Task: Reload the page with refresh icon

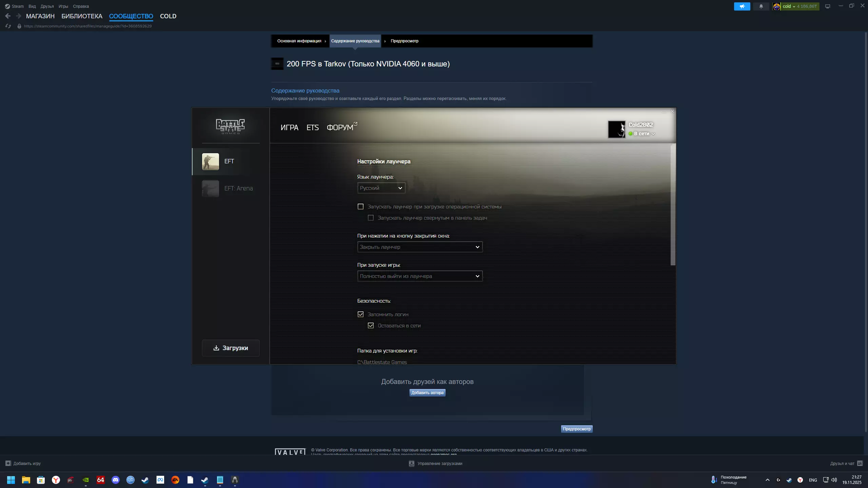Action: pos(8,26)
